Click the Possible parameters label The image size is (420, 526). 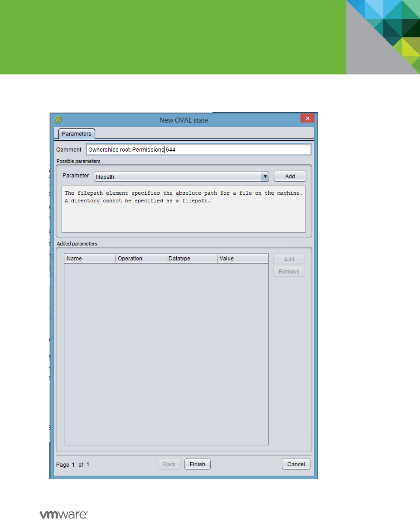pyautogui.click(x=79, y=161)
